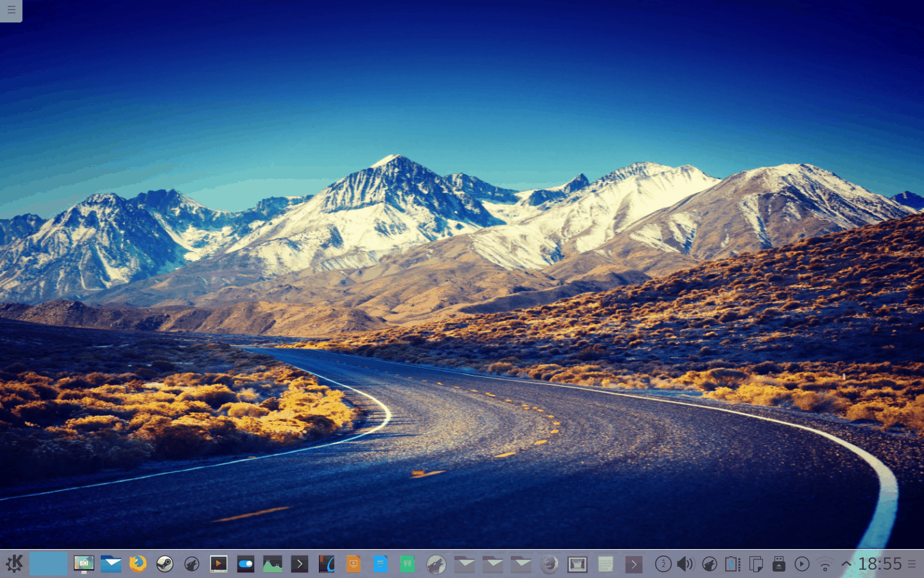Image resolution: width=924 pixels, height=578 pixels.
Task: Open the KDE application launcher
Action: [x=14, y=564]
